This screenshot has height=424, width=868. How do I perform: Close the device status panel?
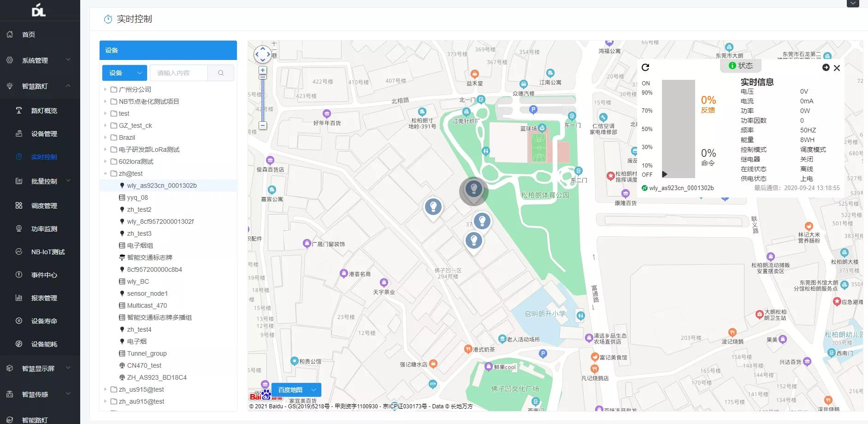(x=837, y=68)
